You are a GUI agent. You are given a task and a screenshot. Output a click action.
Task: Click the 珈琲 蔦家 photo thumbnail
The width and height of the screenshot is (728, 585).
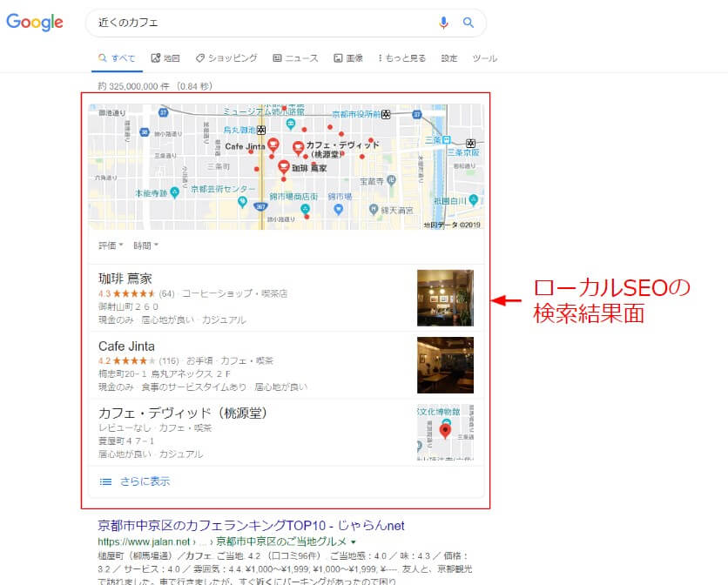click(445, 298)
